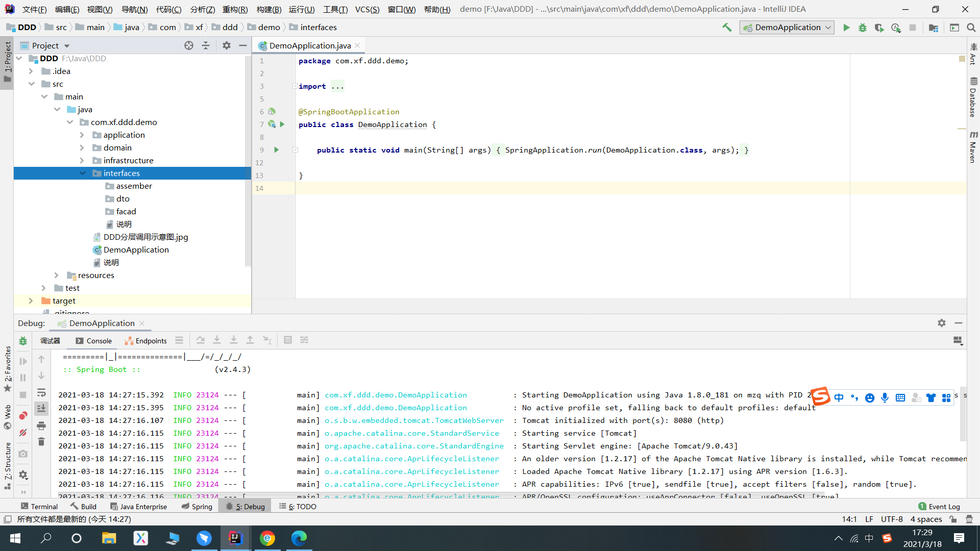Click locate file crosshair icon in Project panel
The height and width of the screenshot is (551, 980).
click(x=189, y=45)
